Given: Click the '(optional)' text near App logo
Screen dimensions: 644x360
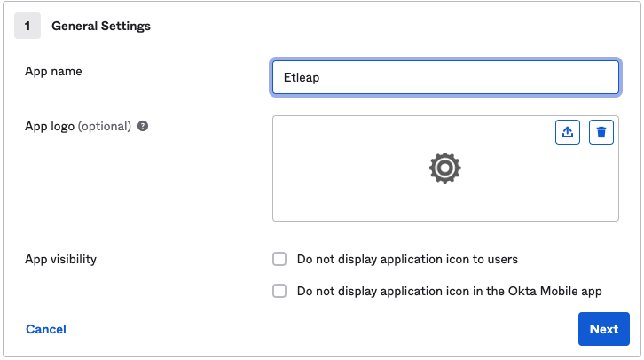Looking at the screenshot, I should (x=105, y=126).
